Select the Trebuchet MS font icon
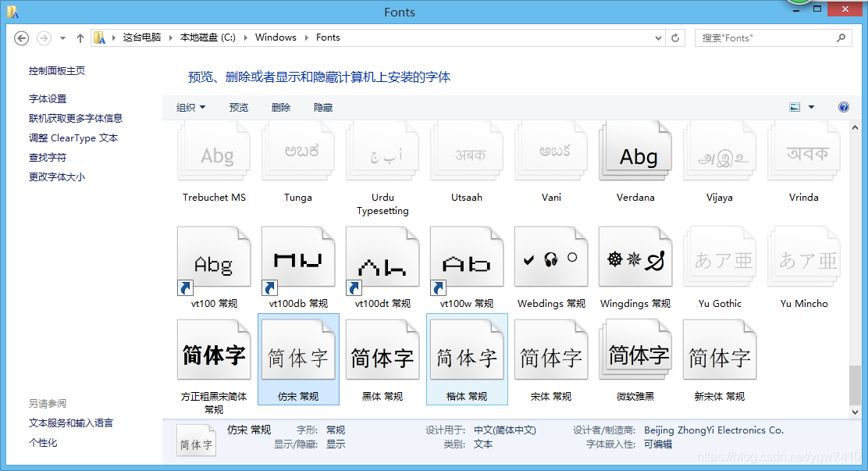868x471 pixels. (214, 151)
